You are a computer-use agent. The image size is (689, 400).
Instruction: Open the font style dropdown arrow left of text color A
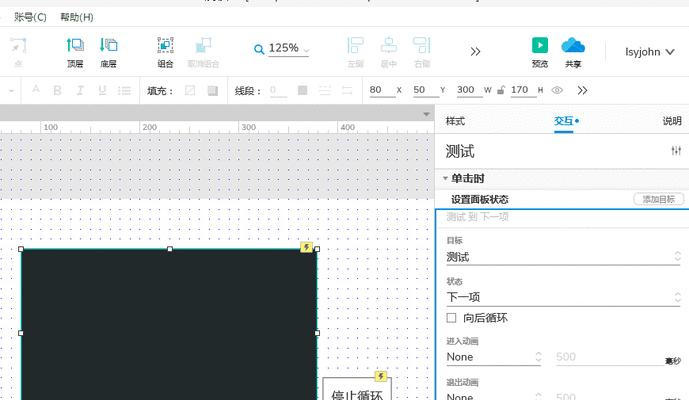(11, 91)
